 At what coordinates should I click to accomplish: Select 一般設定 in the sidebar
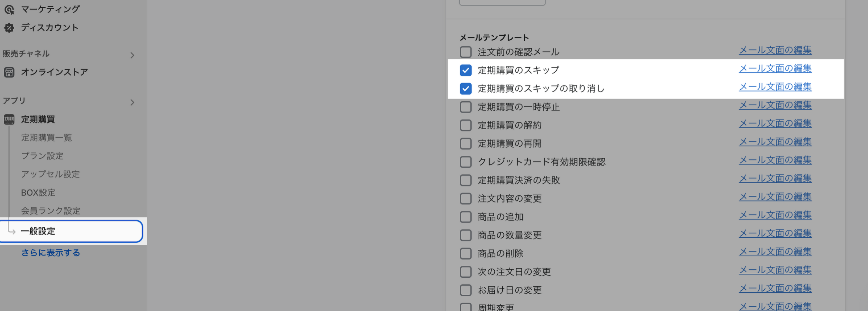click(x=38, y=231)
